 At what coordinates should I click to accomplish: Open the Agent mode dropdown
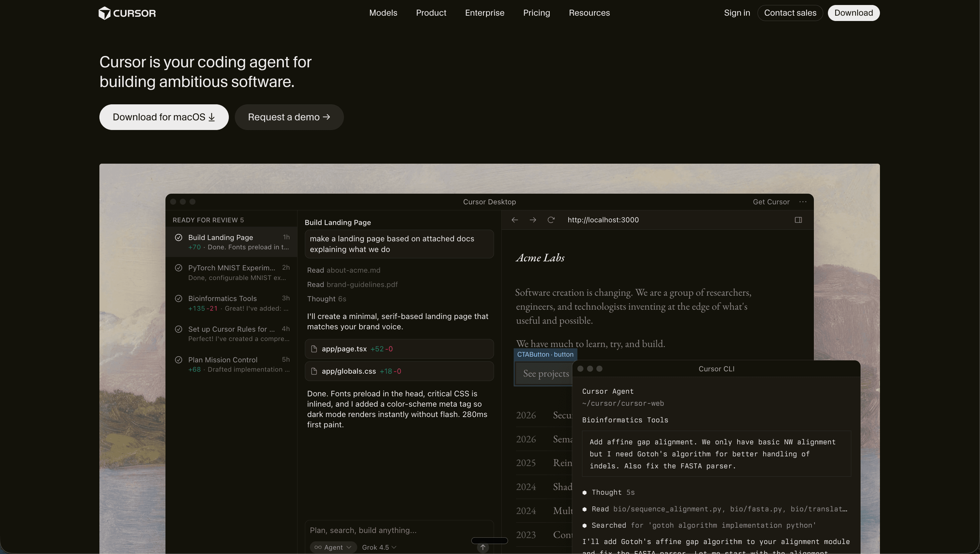333,548
